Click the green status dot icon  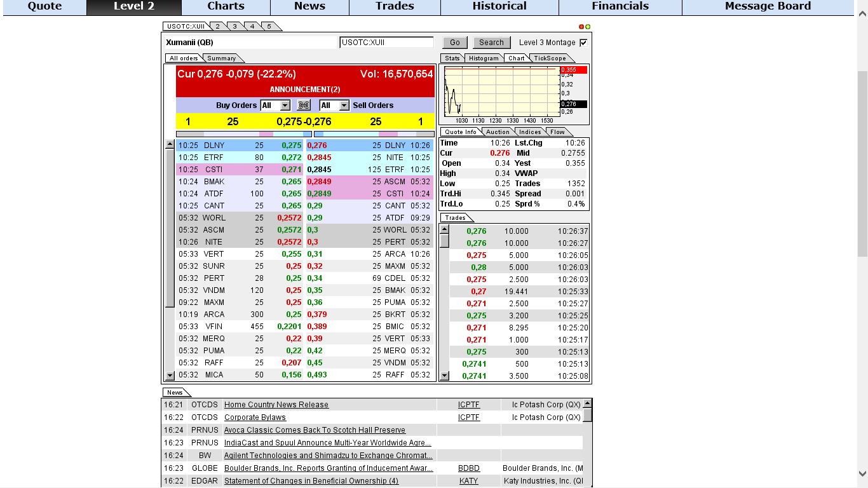click(588, 27)
